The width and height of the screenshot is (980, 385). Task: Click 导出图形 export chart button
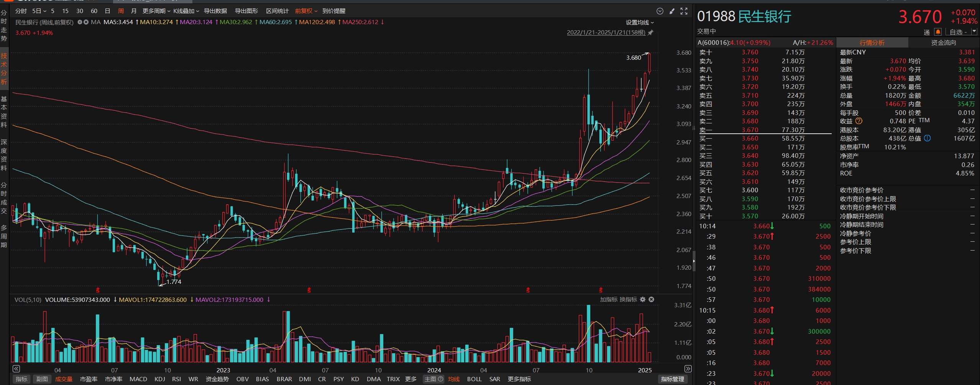point(246,11)
